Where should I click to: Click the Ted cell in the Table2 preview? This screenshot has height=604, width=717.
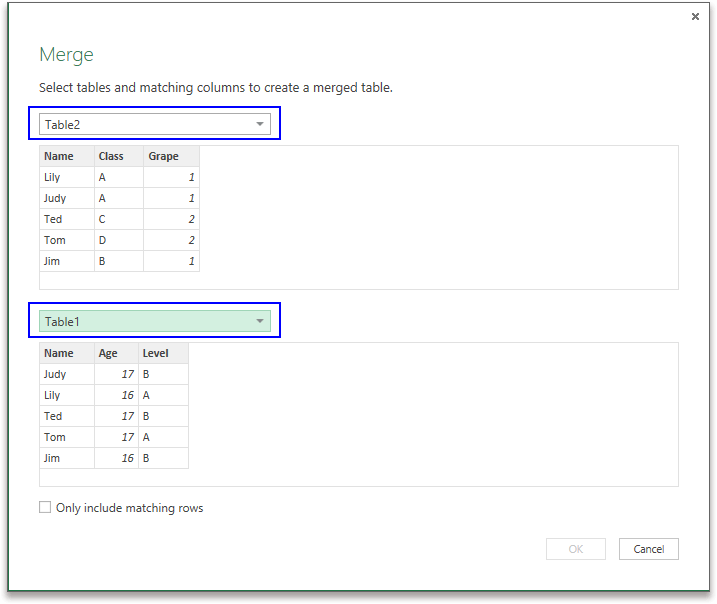coord(67,219)
